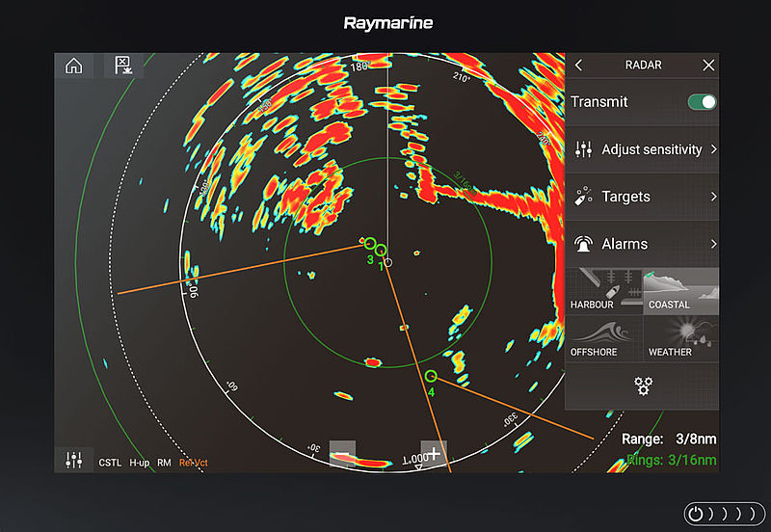Select WEATHER radar mode
The width and height of the screenshot is (771, 532).
tap(680, 338)
